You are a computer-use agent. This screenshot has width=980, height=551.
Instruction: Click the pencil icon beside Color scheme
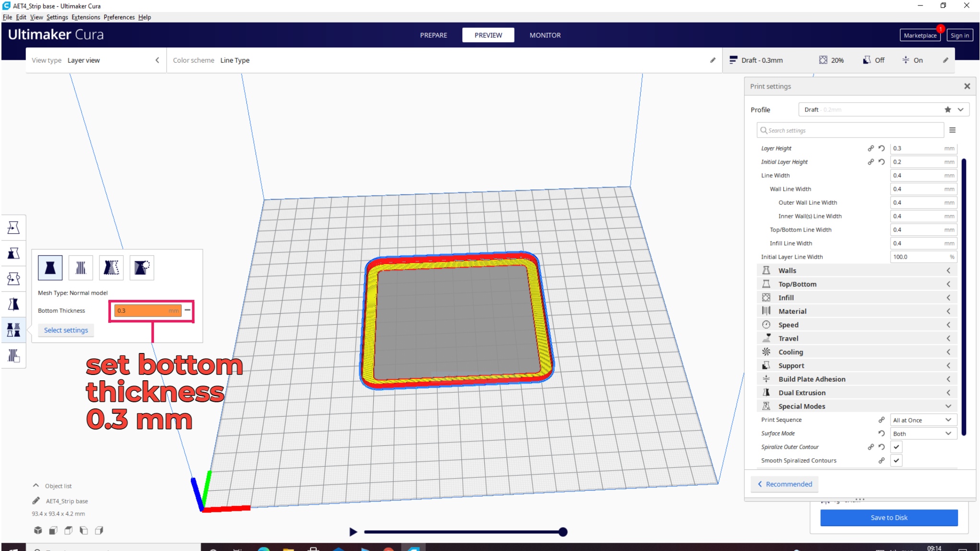pyautogui.click(x=713, y=60)
